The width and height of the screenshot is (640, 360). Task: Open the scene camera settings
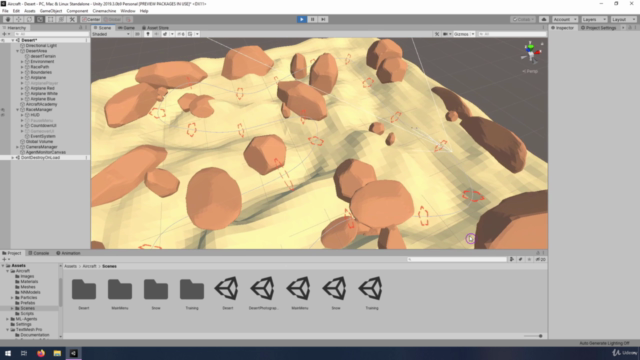[x=446, y=34]
